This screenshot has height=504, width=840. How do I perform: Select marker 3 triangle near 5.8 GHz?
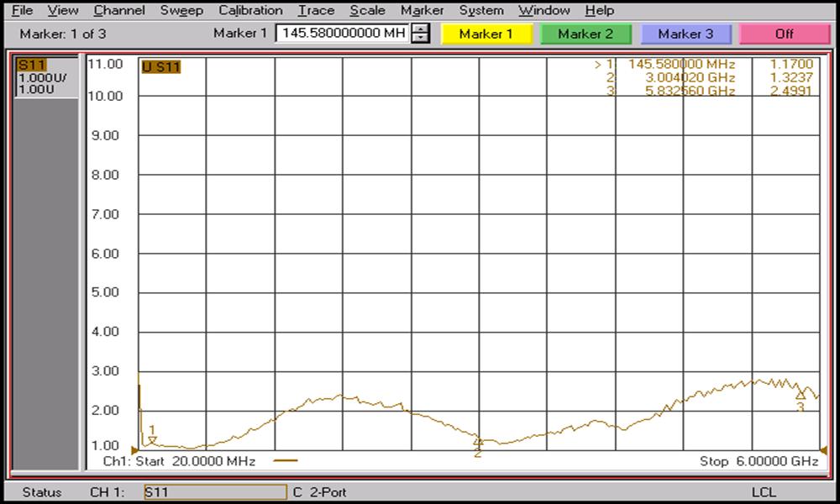[800, 395]
